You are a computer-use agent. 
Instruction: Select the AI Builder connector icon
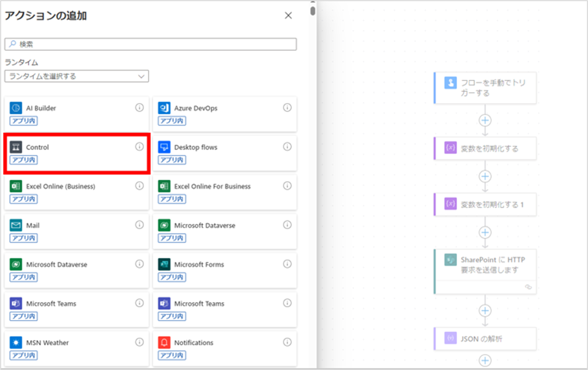point(16,108)
